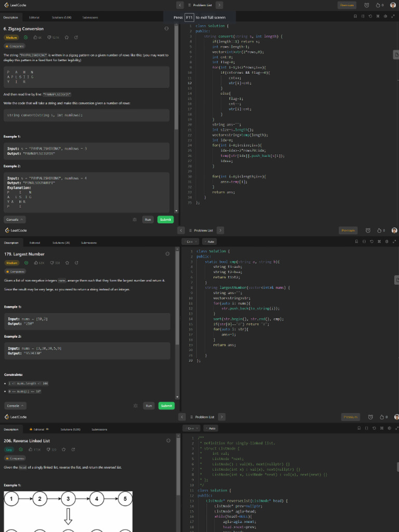
Task: Click debug bug icon beside Largest Number Run
Action: pyautogui.click(x=136, y=406)
